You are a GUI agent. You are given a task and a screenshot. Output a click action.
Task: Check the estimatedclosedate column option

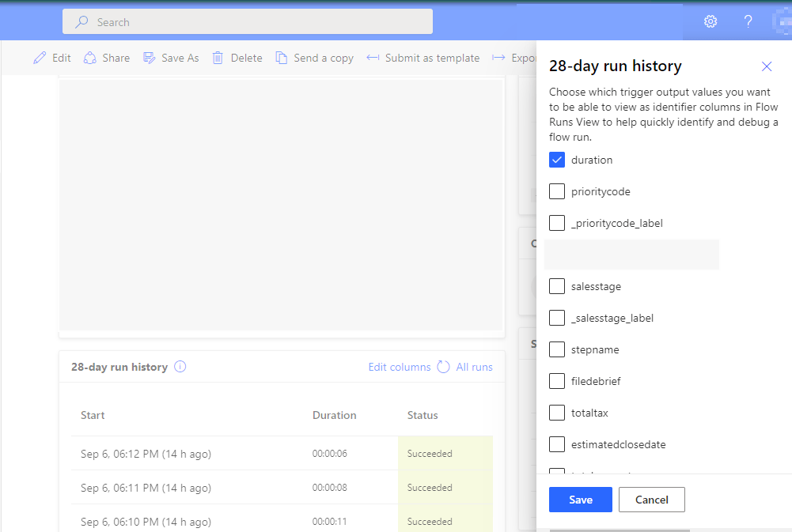(x=557, y=444)
